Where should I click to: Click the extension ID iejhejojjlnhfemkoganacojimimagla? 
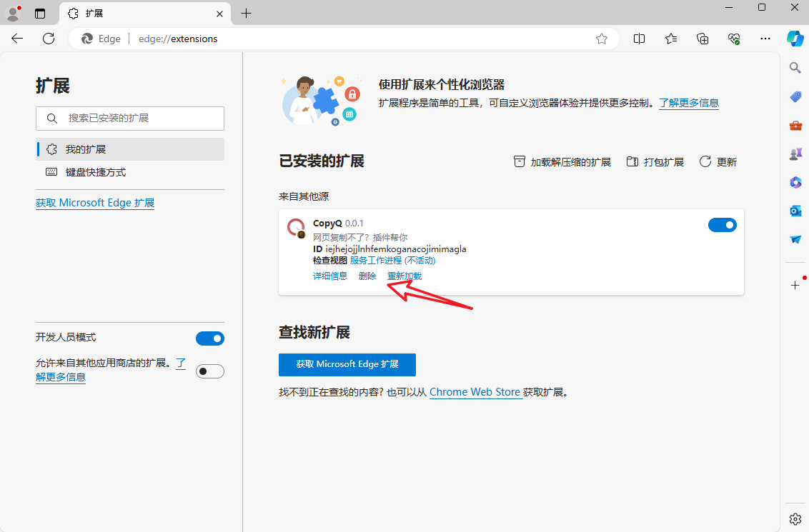pyautogui.click(x=396, y=249)
